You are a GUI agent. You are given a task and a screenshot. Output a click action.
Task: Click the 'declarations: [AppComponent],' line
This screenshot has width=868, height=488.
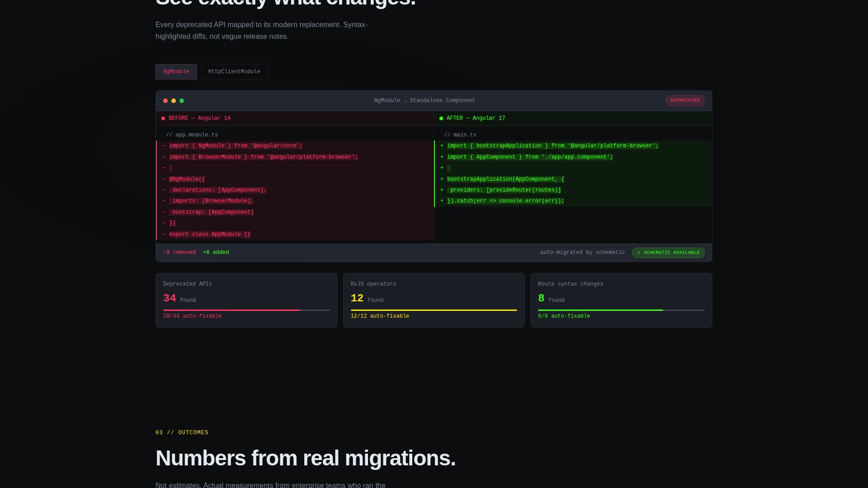pos(295,190)
